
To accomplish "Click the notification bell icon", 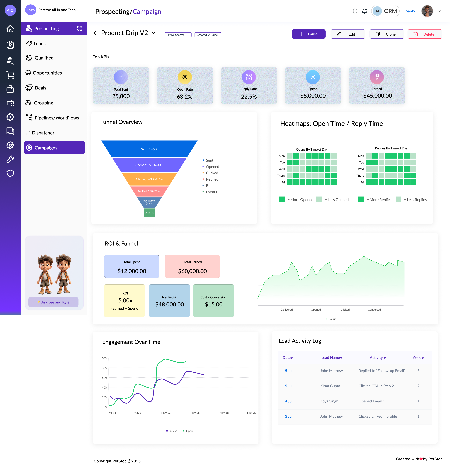I will tap(364, 11).
